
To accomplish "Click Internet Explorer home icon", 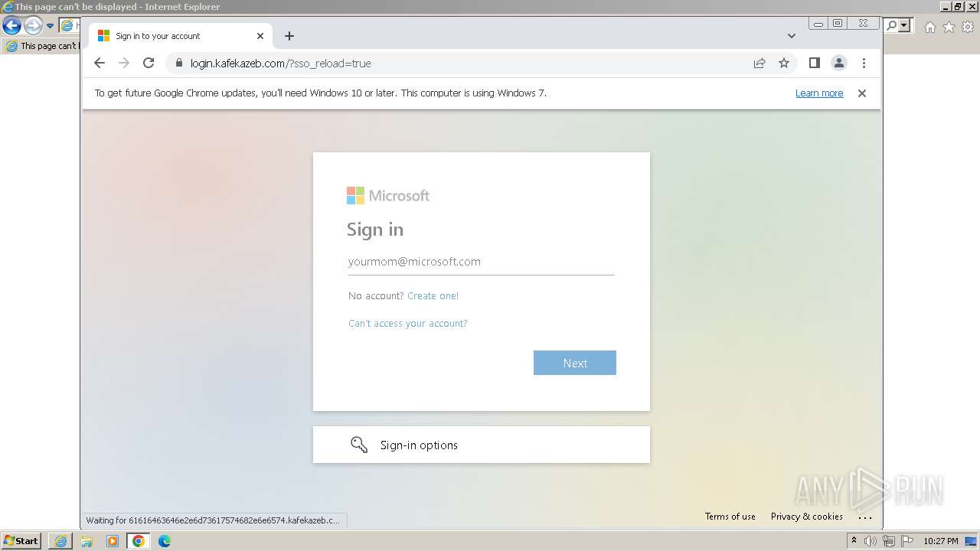I will [x=930, y=27].
